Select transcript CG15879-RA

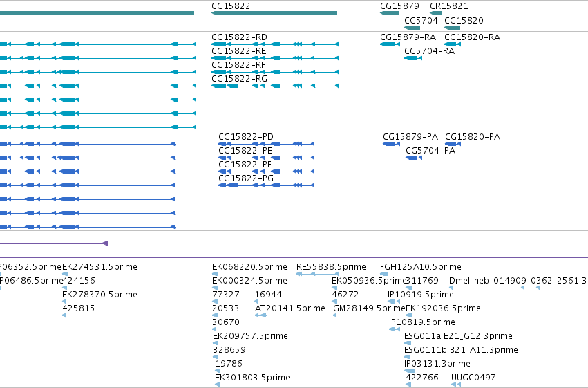click(x=408, y=37)
